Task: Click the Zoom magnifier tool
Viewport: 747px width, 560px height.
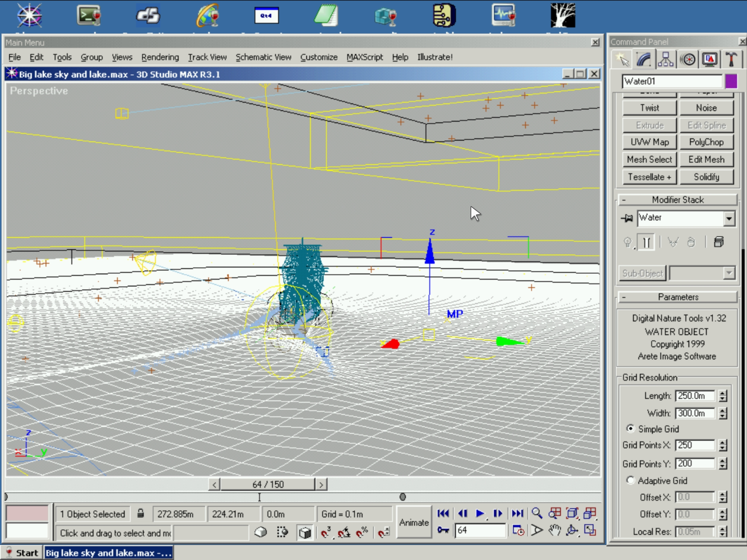Action: click(537, 513)
